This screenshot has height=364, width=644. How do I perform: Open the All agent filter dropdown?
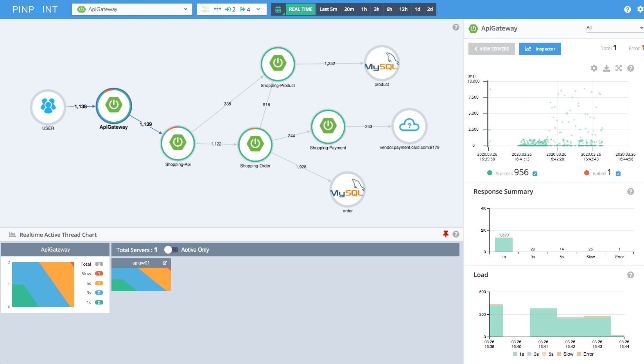pos(614,28)
